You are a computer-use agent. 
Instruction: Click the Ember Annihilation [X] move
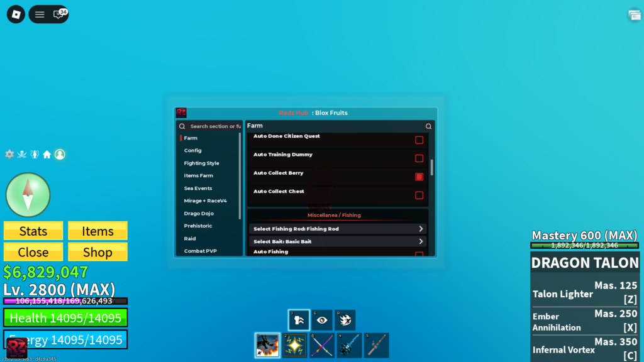[584, 322]
